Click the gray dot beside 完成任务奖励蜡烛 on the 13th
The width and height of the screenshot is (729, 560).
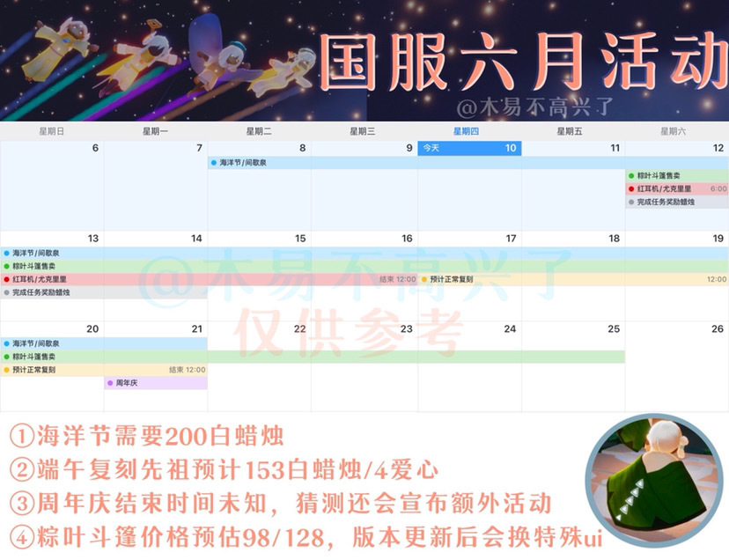6,292
